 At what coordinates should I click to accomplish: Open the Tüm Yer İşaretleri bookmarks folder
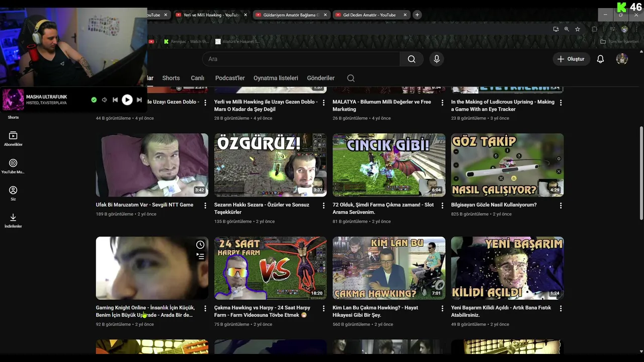click(619, 42)
